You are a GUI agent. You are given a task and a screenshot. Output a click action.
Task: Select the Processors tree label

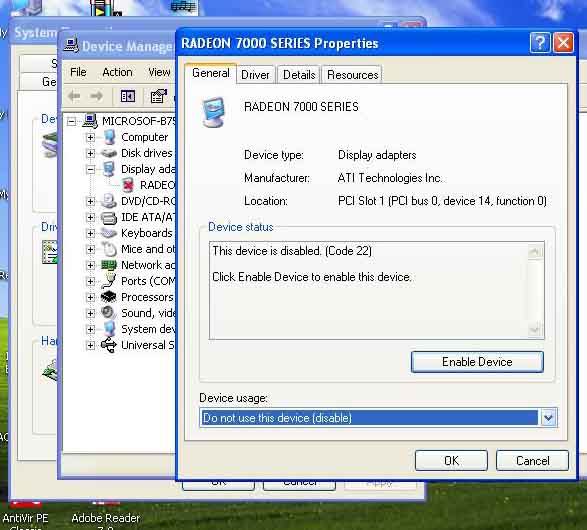(147, 297)
